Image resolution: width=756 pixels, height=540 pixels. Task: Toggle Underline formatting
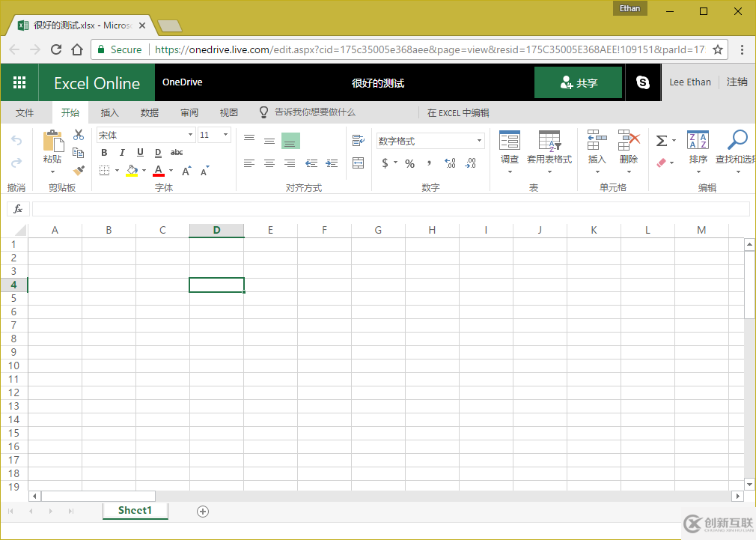pyautogui.click(x=140, y=153)
